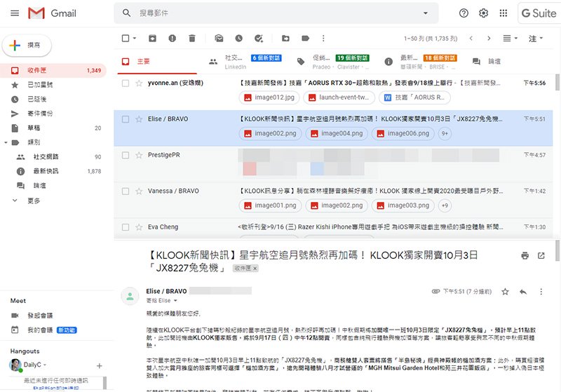Switch to the 社交 (LinkedIn) tab
Image resolution: width=561 pixels, height=392 pixels.
(x=231, y=62)
